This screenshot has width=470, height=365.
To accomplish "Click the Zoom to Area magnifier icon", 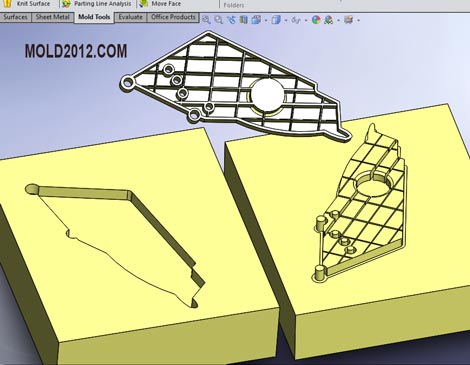I will coord(218,20).
